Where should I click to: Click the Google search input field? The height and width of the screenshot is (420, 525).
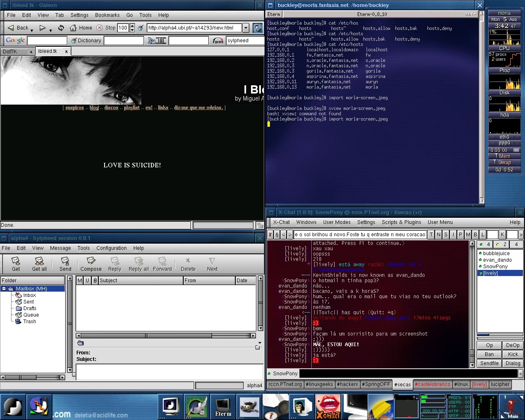coord(47,41)
